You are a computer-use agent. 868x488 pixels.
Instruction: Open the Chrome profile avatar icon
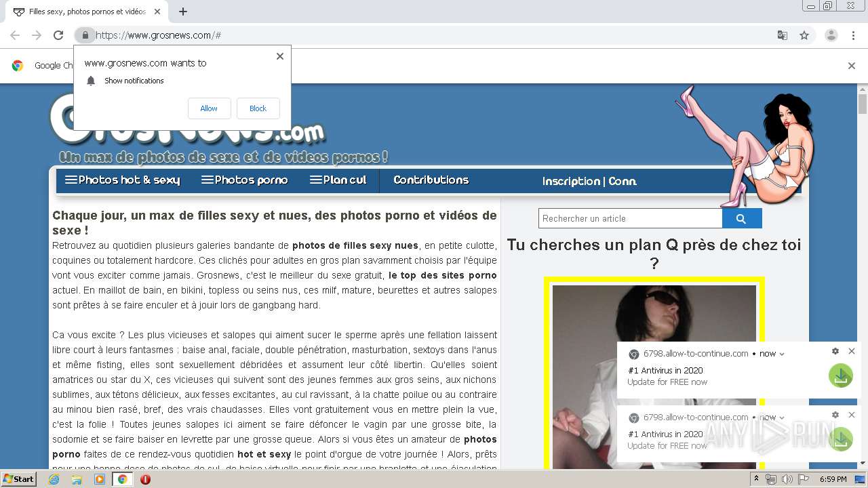point(831,35)
